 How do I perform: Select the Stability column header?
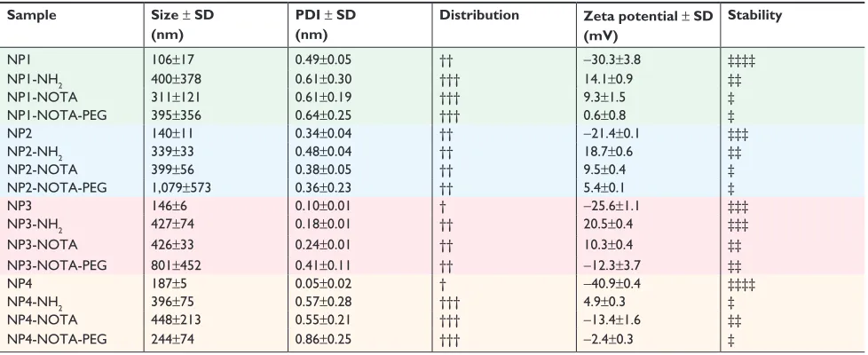[754, 15]
